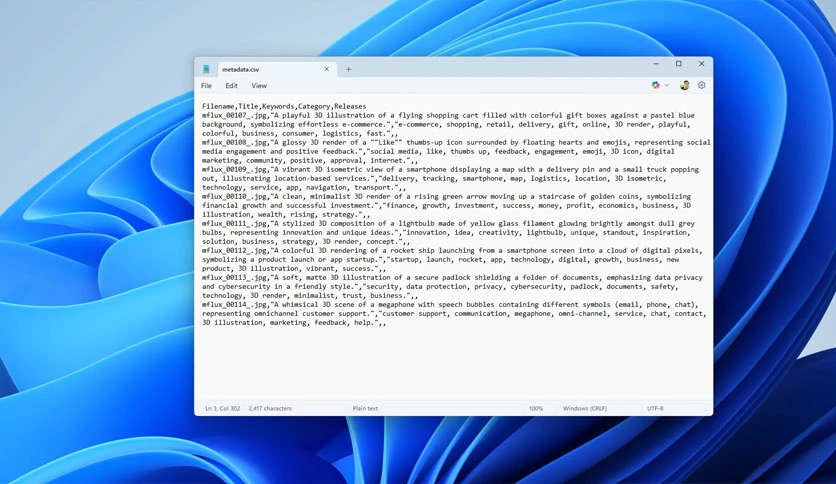Open the View menu
The image size is (836, 484).
pyautogui.click(x=259, y=85)
